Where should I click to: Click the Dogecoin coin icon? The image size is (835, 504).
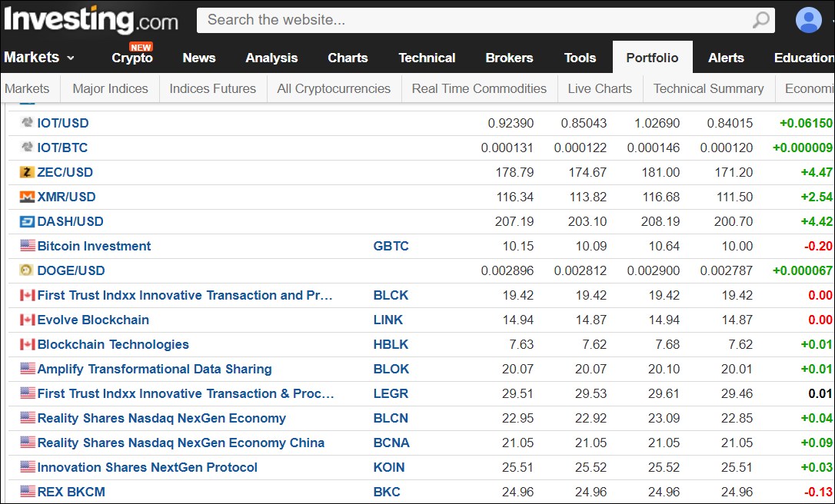tap(27, 270)
